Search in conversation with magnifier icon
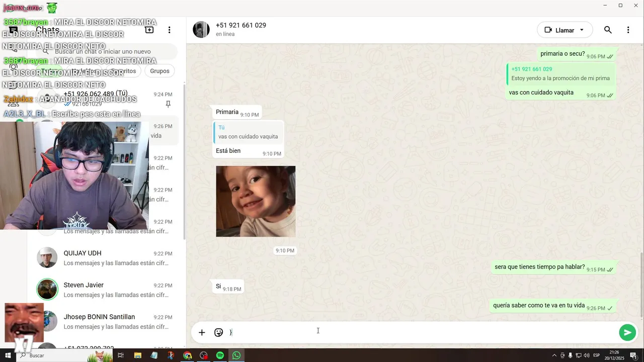The width and height of the screenshot is (644, 362). pos(608,30)
